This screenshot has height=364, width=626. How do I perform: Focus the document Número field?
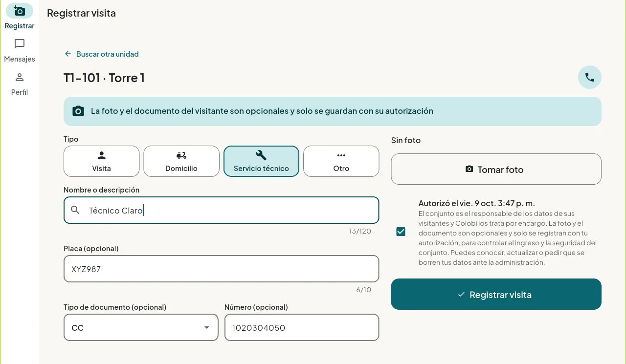[x=302, y=327]
